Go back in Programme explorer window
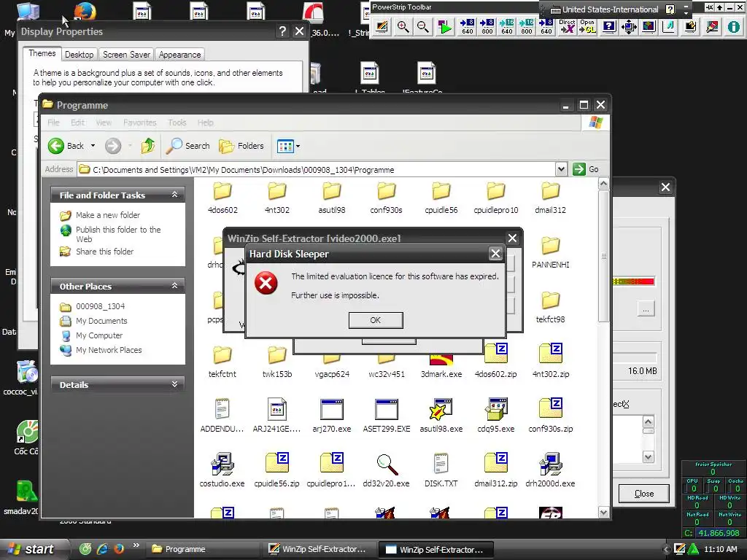Viewport: 747px width, 560px height. [66, 146]
